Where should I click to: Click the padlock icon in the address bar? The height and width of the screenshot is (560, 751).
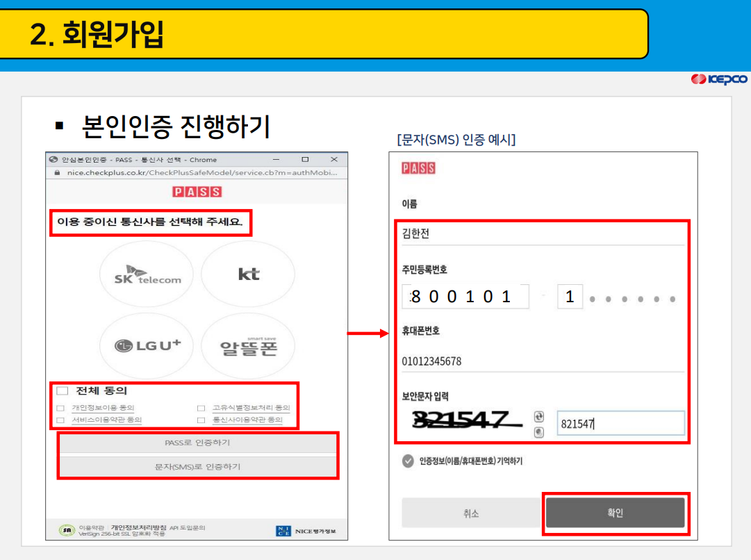pos(56,171)
